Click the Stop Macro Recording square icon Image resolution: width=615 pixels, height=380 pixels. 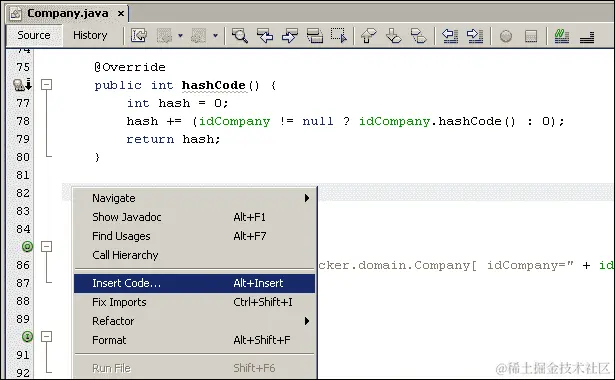tap(531, 36)
